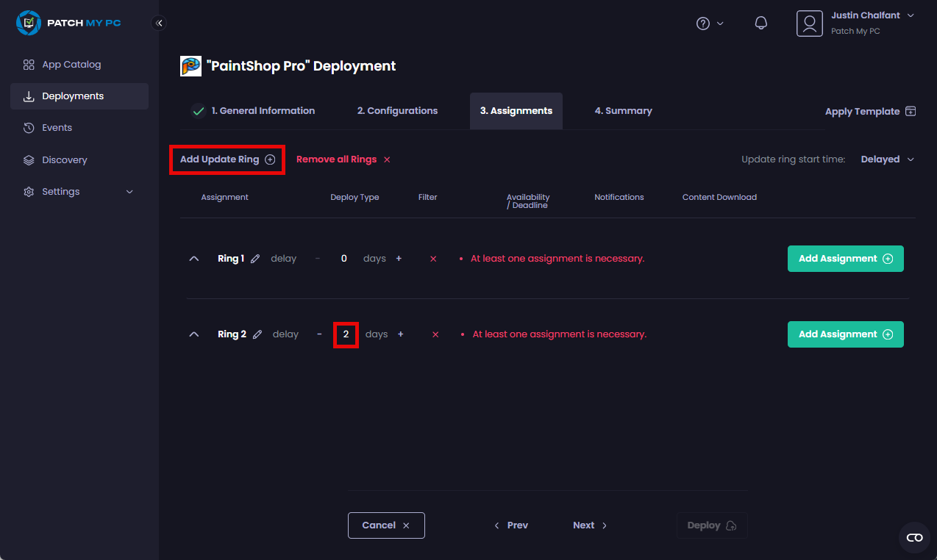Image resolution: width=937 pixels, height=560 pixels.
Task: Open the update ring start time dropdown
Action: click(887, 159)
